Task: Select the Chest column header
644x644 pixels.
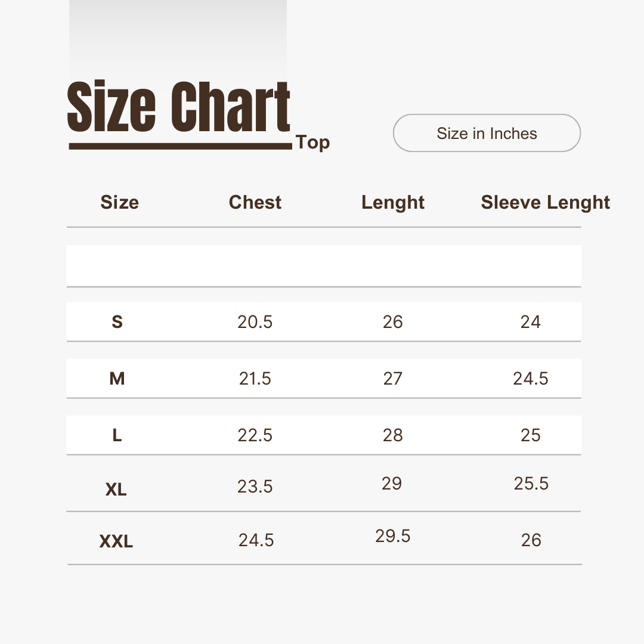Action: coord(255,202)
